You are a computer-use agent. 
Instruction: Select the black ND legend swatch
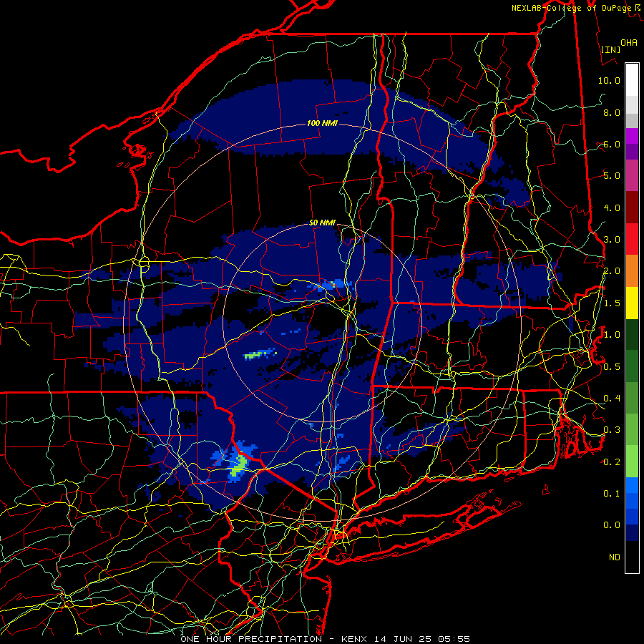[x=632, y=557]
